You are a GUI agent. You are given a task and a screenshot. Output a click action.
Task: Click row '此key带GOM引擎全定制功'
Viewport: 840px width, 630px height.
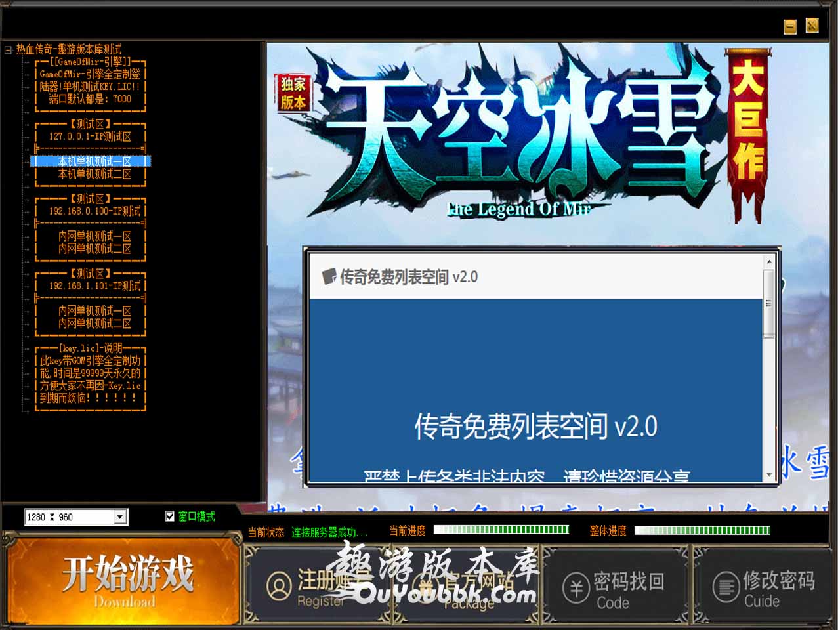(x=91, y=361)
